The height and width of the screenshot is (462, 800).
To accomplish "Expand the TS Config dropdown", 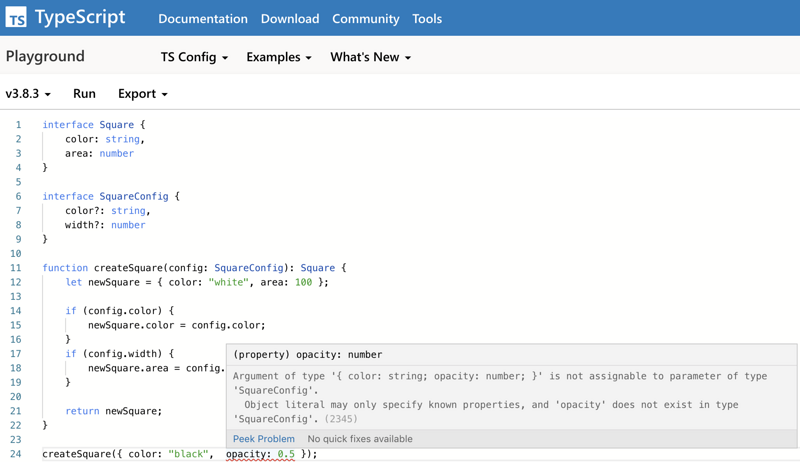I will tap(194, 57).
